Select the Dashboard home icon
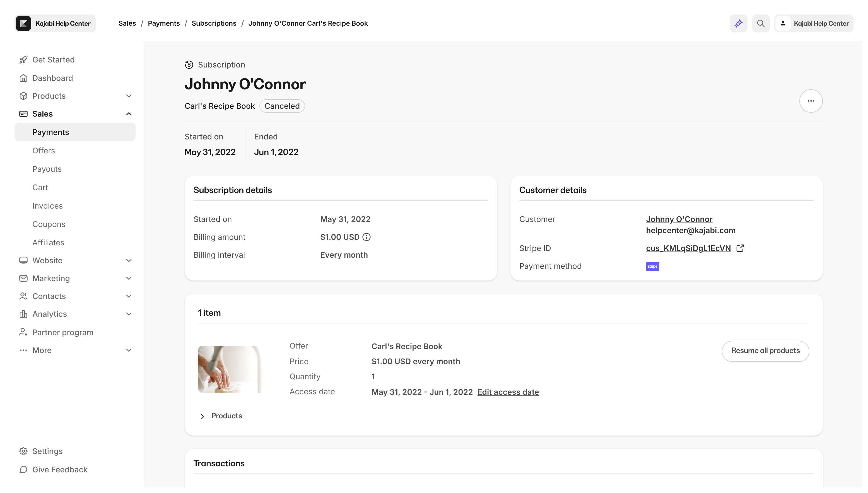The height and width of the screenshot is (493, 868). click(23, 78)
